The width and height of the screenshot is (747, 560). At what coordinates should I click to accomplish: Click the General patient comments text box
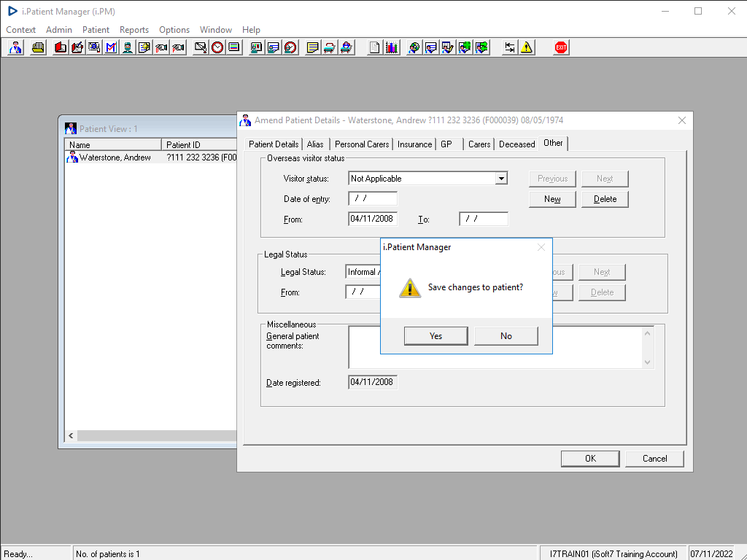coord(501,347)
